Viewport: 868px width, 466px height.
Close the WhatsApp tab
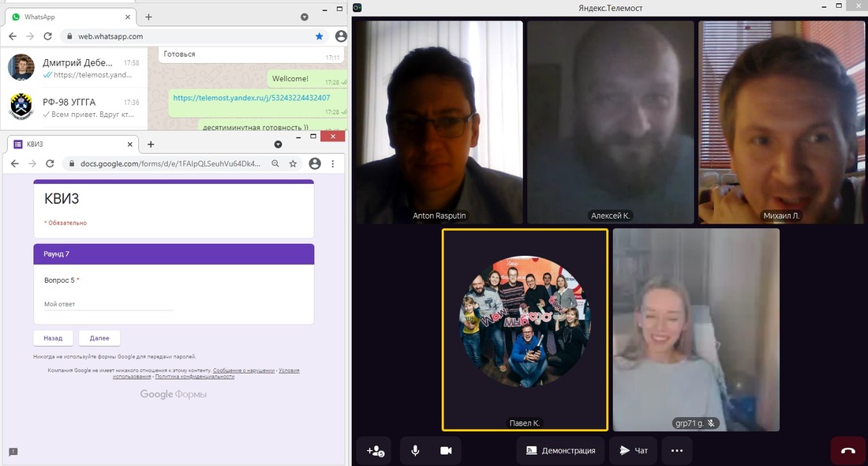pos(128,17)
